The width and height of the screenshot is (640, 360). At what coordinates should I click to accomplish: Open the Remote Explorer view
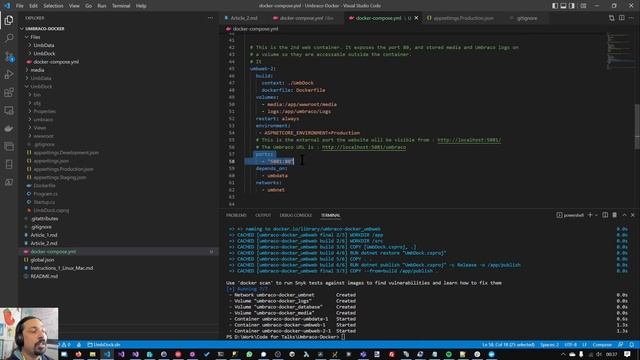tap(9, 110)
